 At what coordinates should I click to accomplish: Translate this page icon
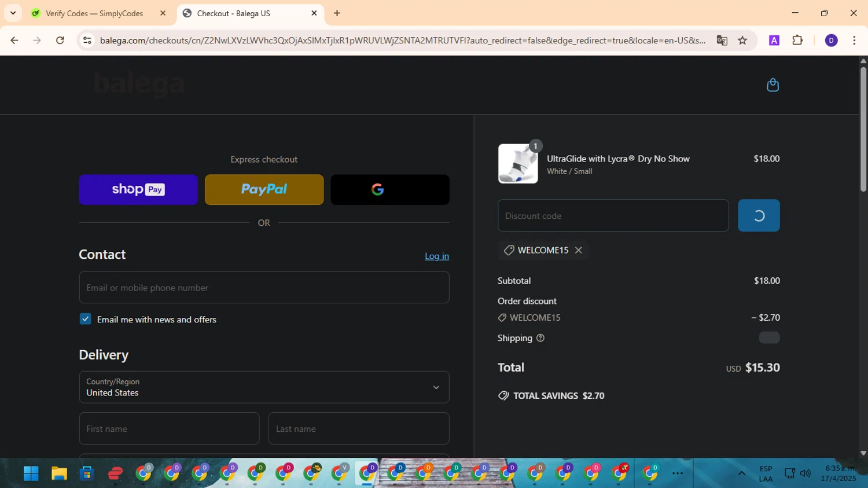click(x=722, y=40)
